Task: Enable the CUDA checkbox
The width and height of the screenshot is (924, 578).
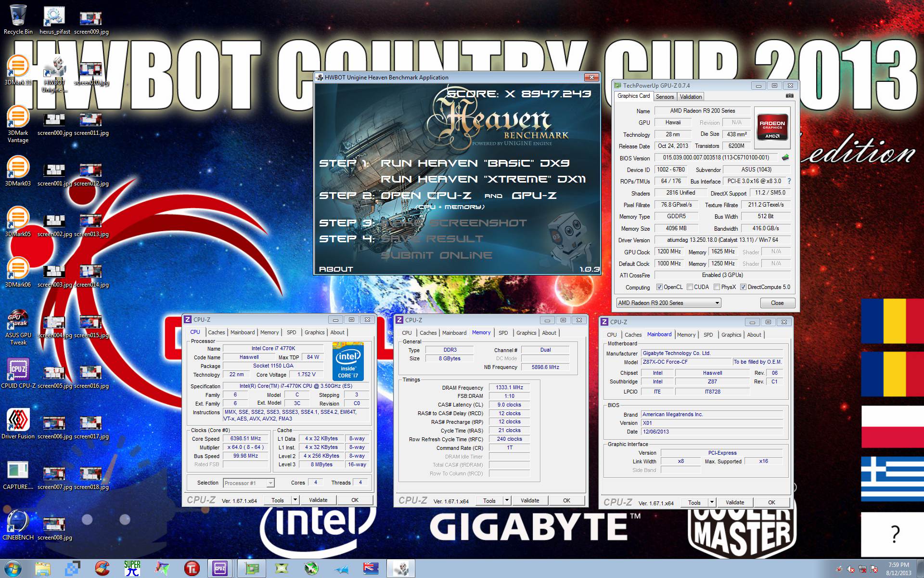Action: (x=690, y=287)
